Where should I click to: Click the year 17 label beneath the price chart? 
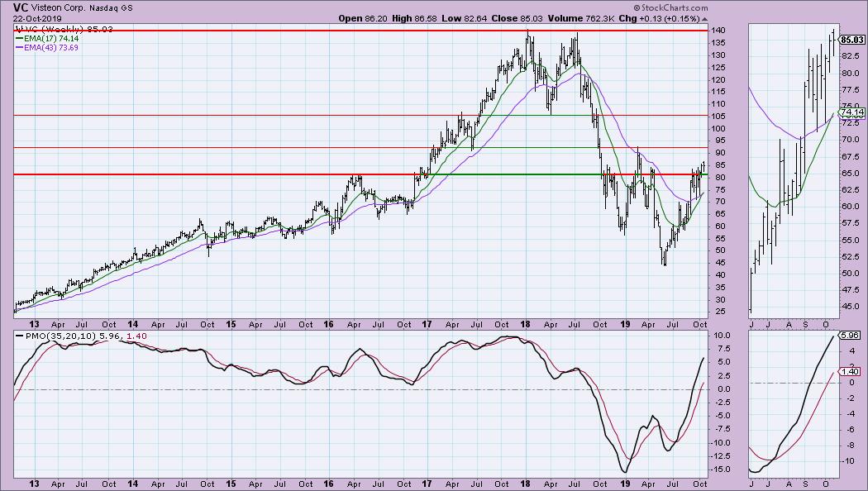(x=427, y=324)
